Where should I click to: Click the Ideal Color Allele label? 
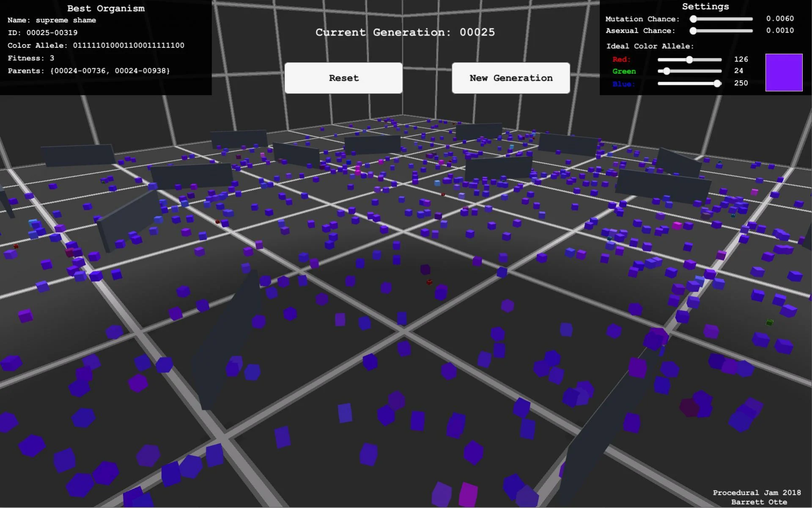tap(650, 46)
